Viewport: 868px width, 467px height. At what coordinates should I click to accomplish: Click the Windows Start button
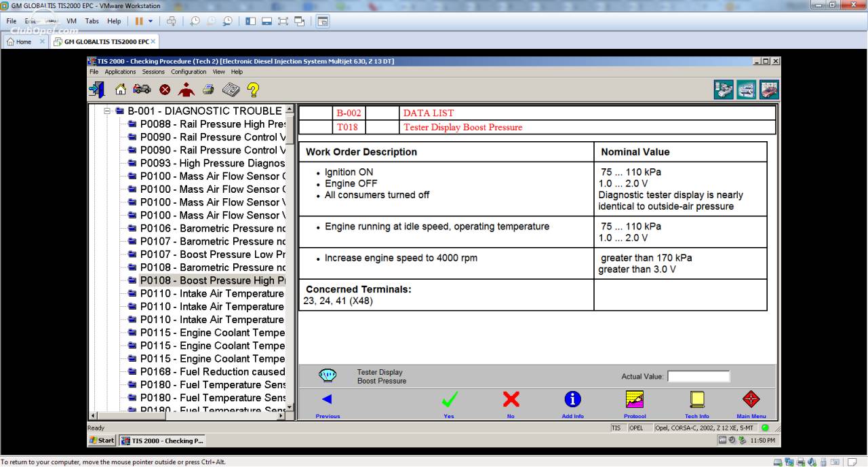(x=102, y=441)
